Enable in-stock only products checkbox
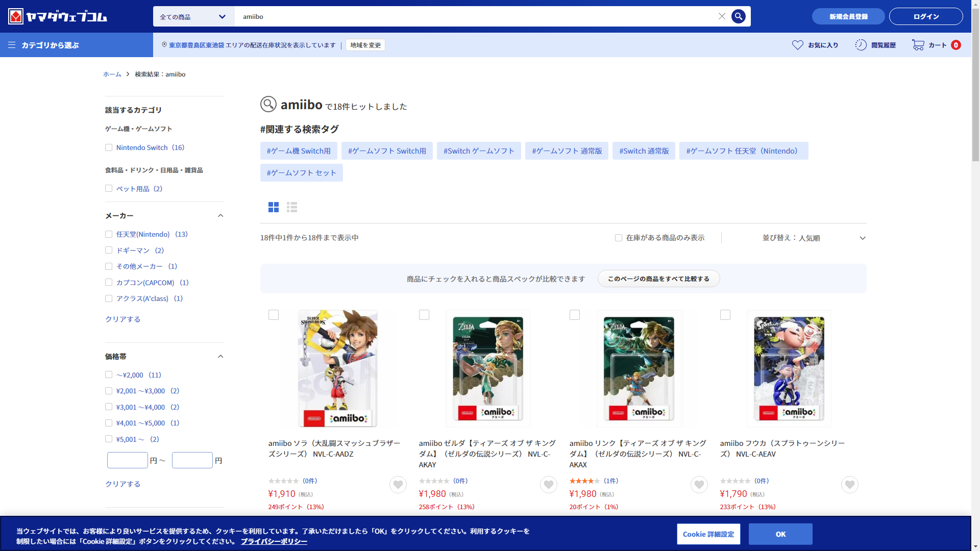The height and width of the screenshot is (551, 980). [619, 238]
